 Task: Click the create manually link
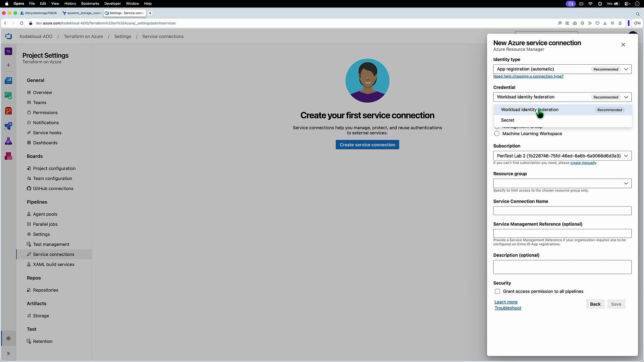click(583, 163)
